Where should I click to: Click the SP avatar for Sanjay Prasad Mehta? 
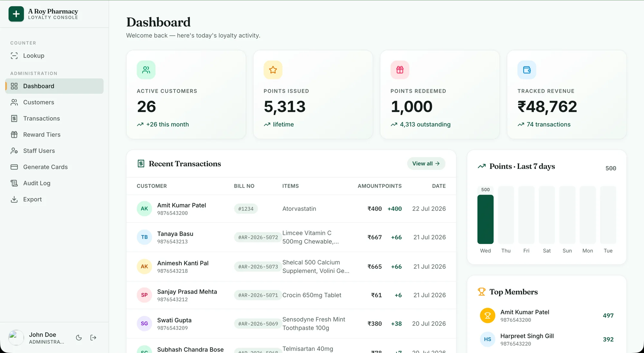pos(144,295)
